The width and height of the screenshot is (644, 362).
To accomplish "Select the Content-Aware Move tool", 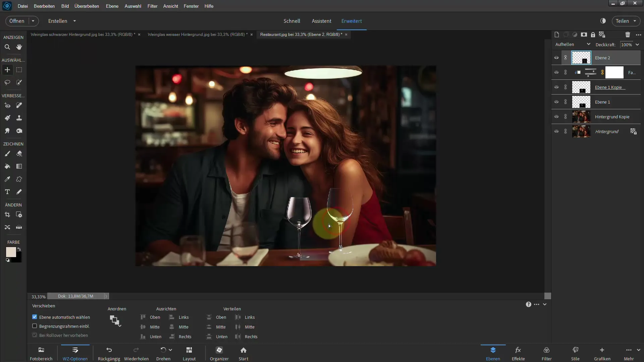I will coord(7,227).
